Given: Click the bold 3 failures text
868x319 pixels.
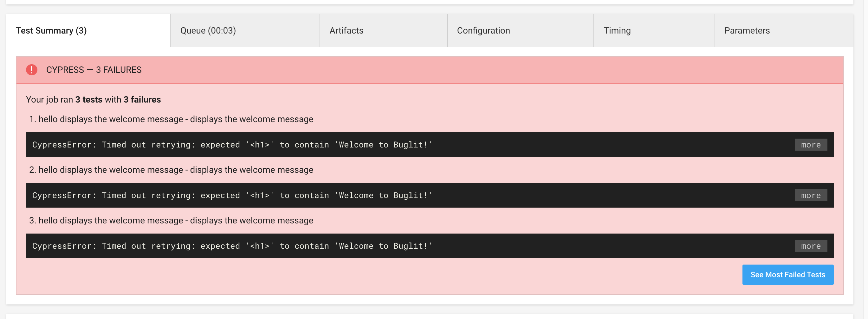Looking at the screenshot, I should click(142, 99).
